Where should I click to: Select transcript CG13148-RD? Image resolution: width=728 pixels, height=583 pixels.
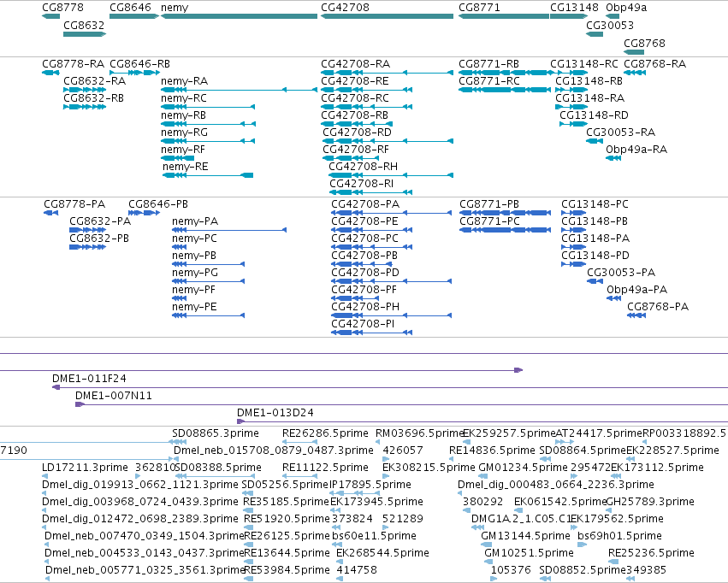point(574,124)
